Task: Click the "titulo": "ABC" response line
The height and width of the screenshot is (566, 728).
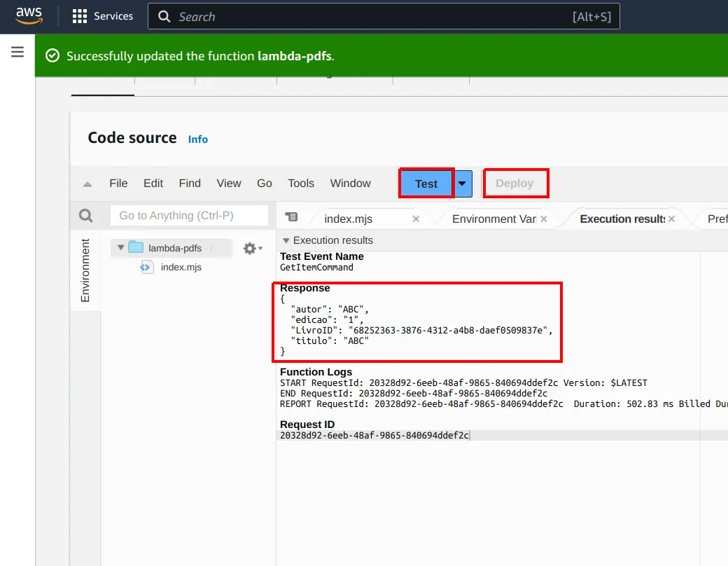Action: click(x=330, y=341)
